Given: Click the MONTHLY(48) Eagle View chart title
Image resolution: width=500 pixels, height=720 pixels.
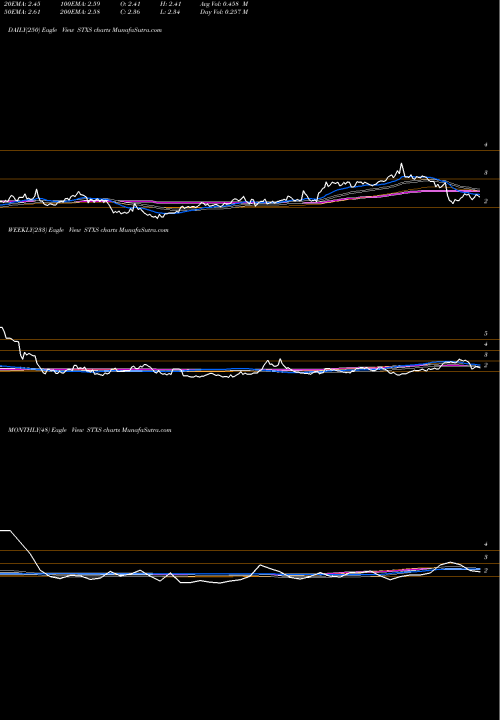Looking at the screenshot, I should 90,430.
